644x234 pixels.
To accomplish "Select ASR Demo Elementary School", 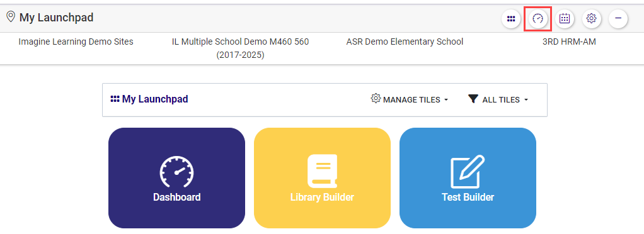I will click(x=405, y=42).
